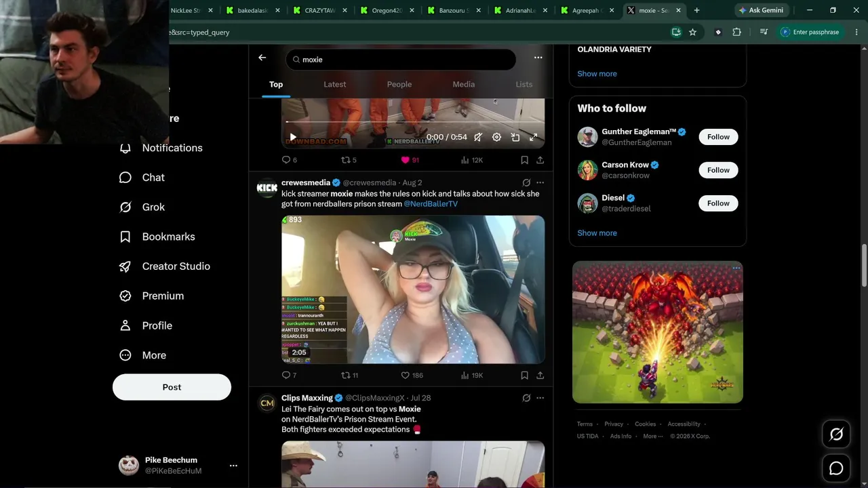Ask Grok about the crewesmedia post
Viewport: 868px width, 488px height.
(526, 182)
